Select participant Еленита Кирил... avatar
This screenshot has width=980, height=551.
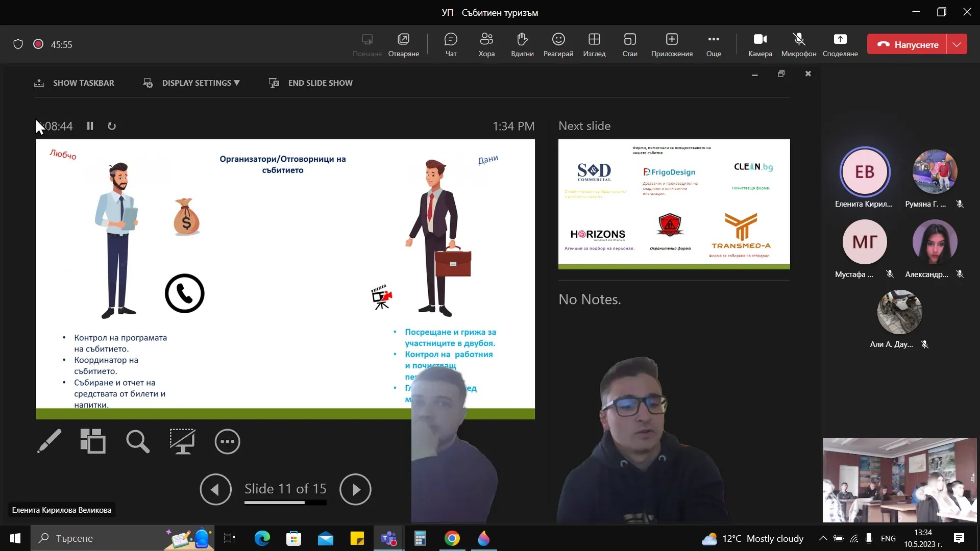865,172
